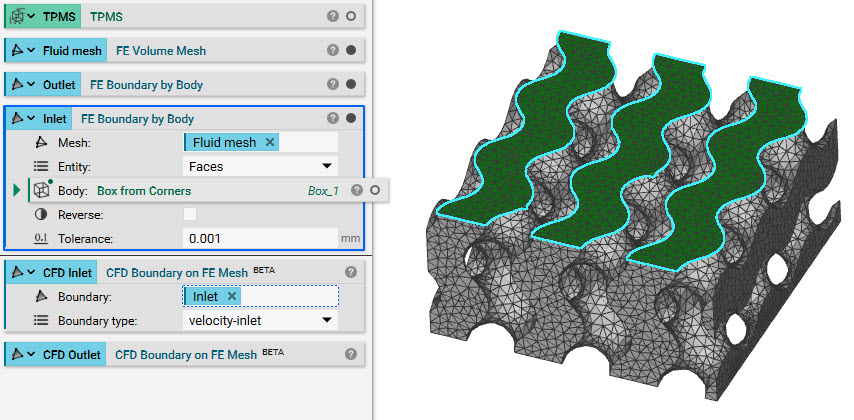Remove Inlet chip from Boundary field

point(231,296)
